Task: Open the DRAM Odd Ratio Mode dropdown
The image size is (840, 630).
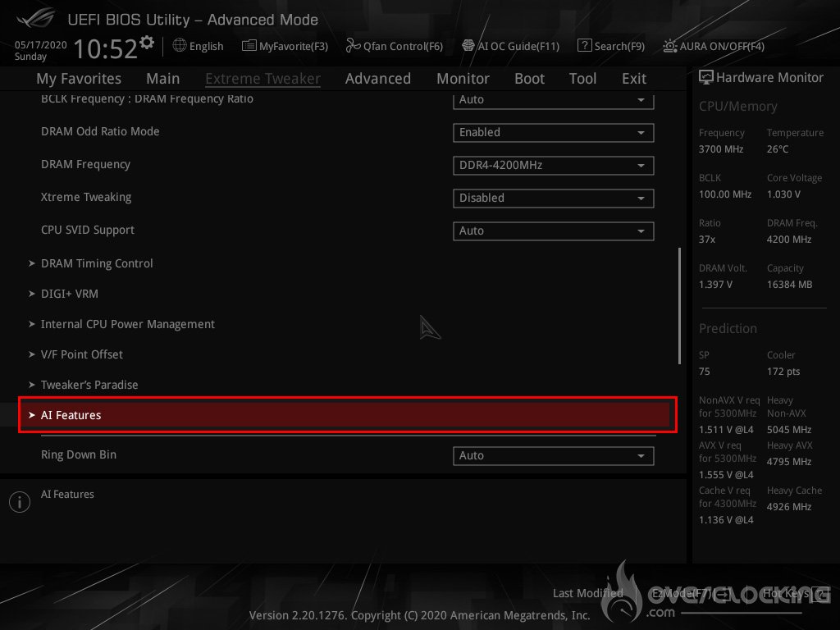Action: tap(553, 132)
